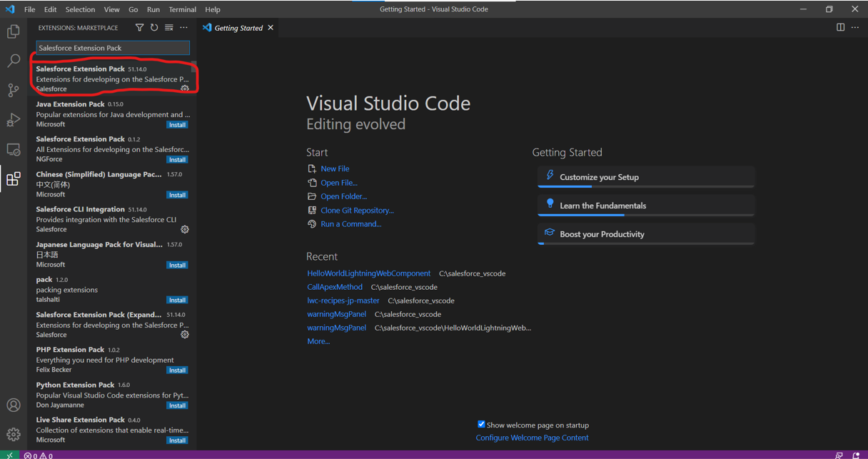The image size is (868, 459).
Task: Open the Help menu
Action: (213, 9)
